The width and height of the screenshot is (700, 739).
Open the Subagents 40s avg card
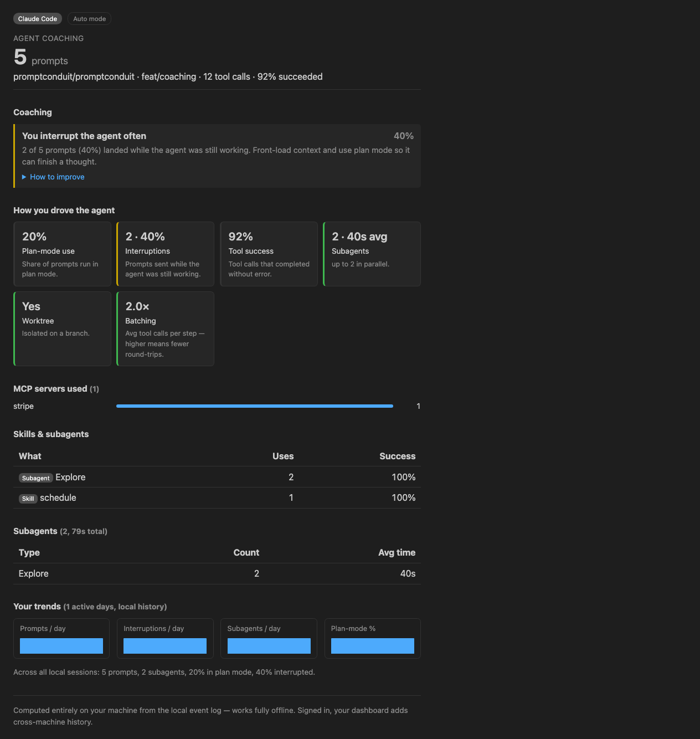point(372,254)
